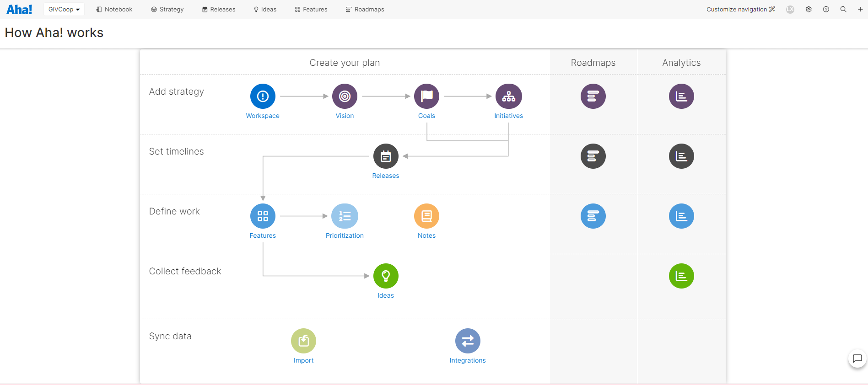The image size is (868, 385).
Task: Open the Strategy menu
Action: 167,9
